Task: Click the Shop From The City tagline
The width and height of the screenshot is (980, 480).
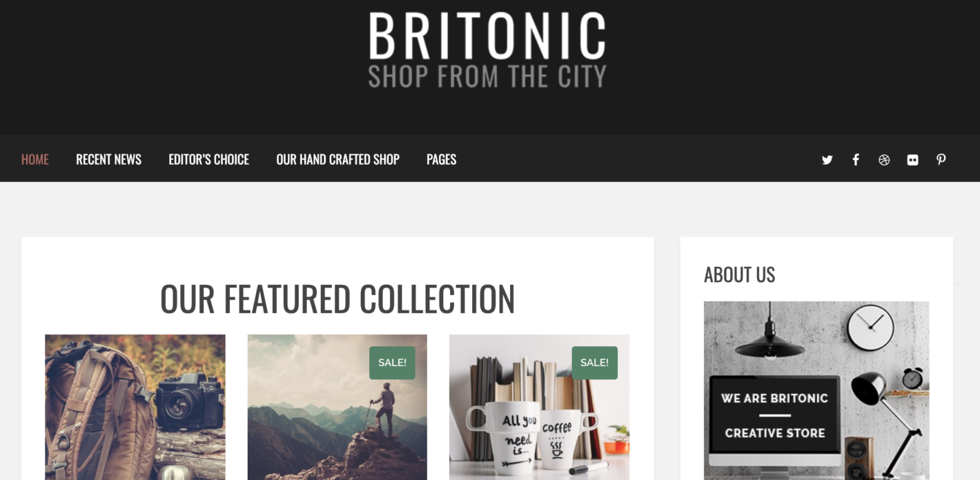Action: [x=487, y=77]
